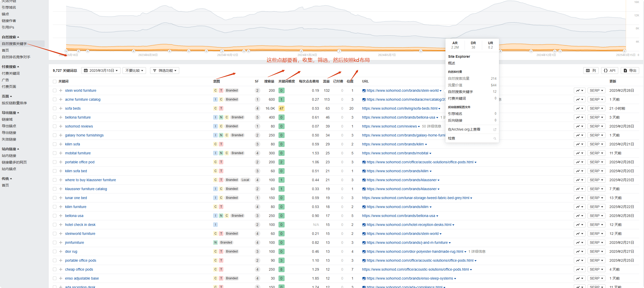Click the page thumbnail icon before the stein-world URL
644x288 pixels.
click(364, 91)
